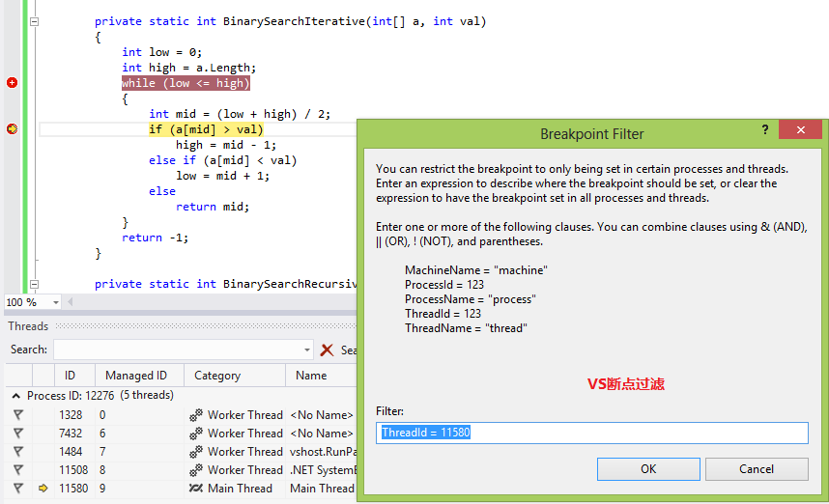
Task: Click the 'int high = a.Length;' code line
Action: coord(188,68)
